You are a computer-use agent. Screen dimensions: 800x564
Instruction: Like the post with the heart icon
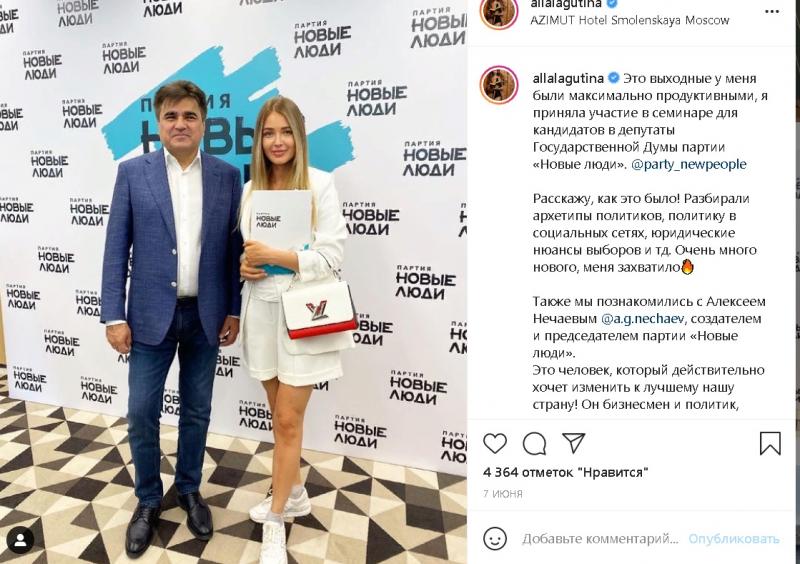click(494, 443)
